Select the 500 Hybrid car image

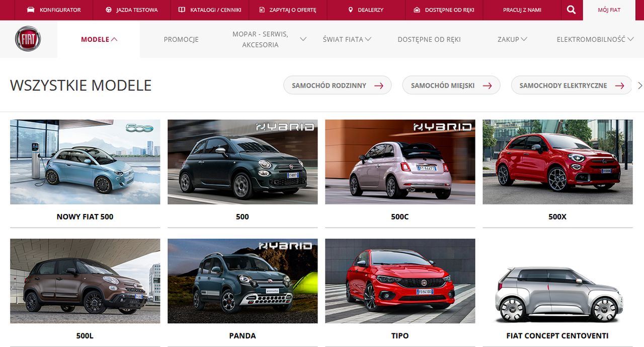pyautogui.click(x=243, y=162)
